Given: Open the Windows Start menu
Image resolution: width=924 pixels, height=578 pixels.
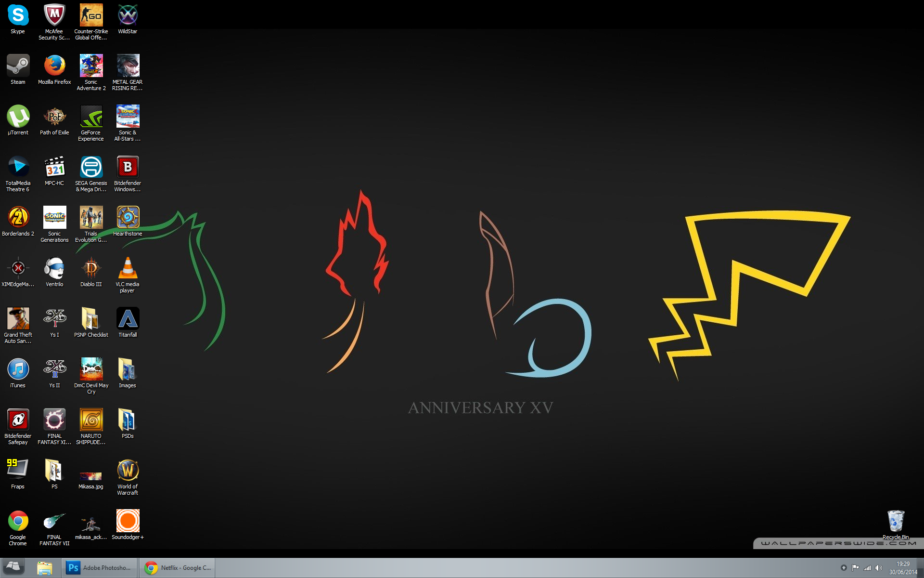Looking at the screenshot, I should [x=14, y=567].
